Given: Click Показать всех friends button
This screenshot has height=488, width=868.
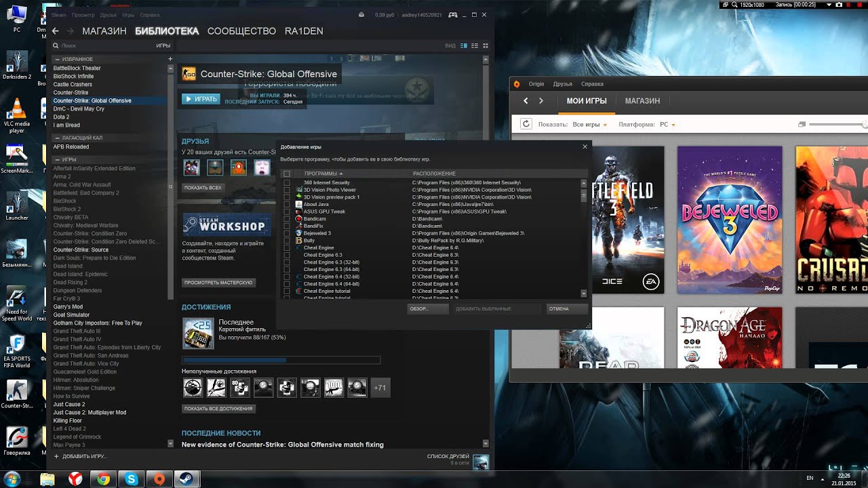Looking at the screenshot, I should coord(203,187).
